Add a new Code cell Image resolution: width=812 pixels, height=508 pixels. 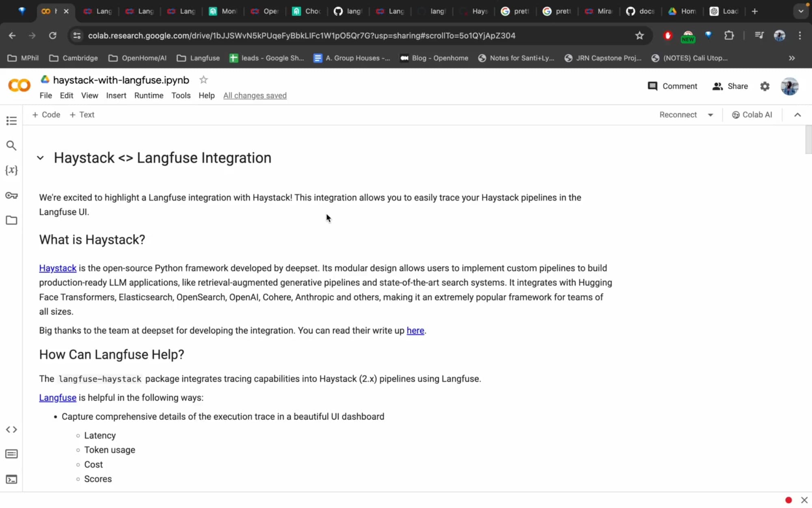coord(46,115)
